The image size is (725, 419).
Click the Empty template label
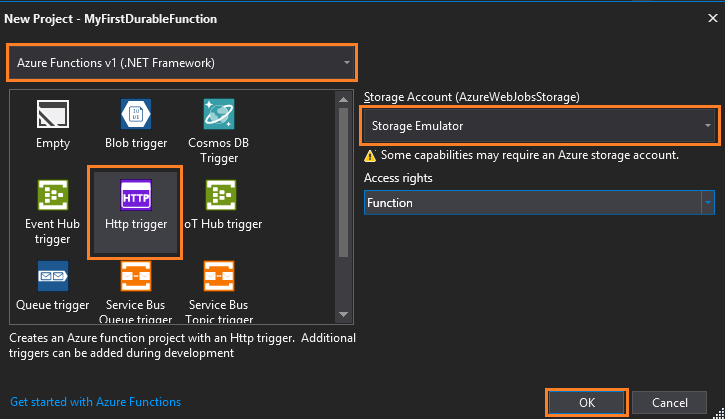point(53,143)
